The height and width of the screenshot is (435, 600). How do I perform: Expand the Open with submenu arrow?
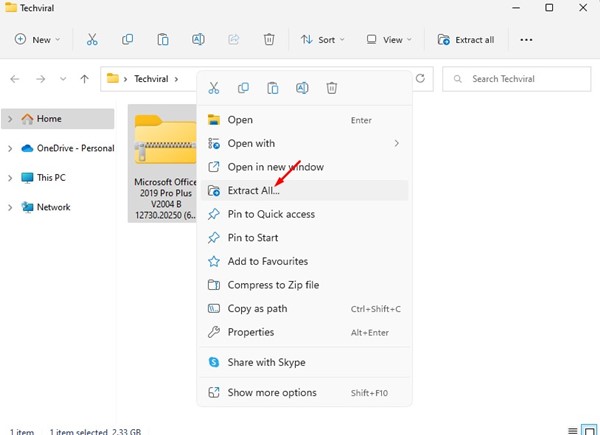(396, 143)
